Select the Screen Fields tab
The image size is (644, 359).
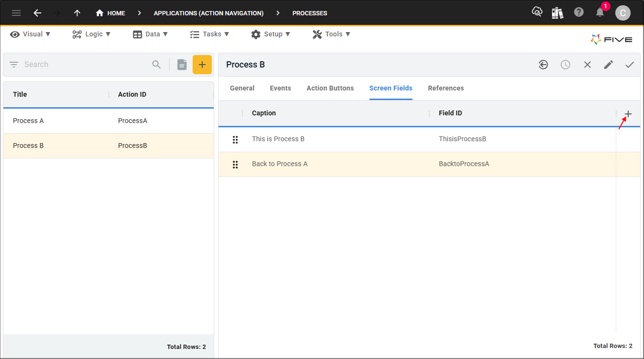tap(391, 88)
